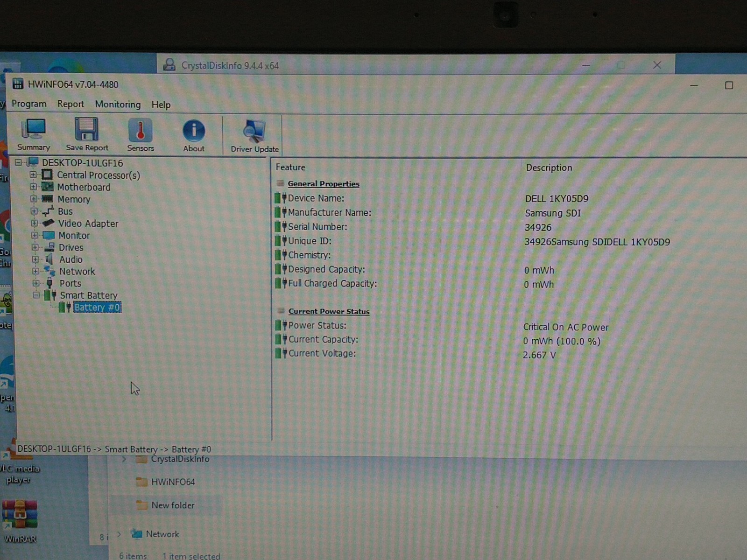Select the Ports plug icon
Screen dimensions: 747x560
click(50, 283)
